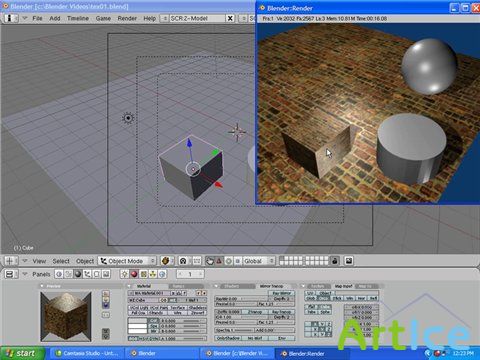Open the Add menu
This screenshot has width=480, height=360.
point(55,18)
